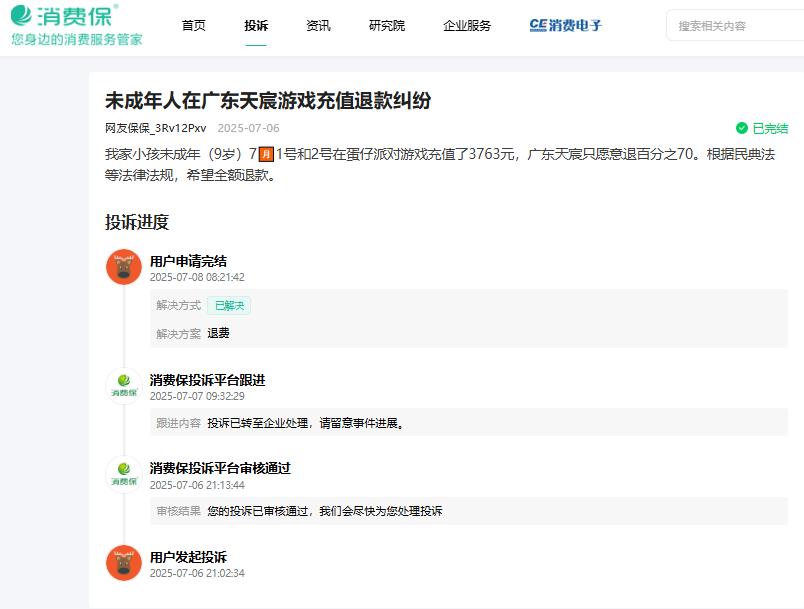This screenshot has height=609, width=804.
Task: Click the deer avatar beside 用户申请完结
Action: coord(124,267)
